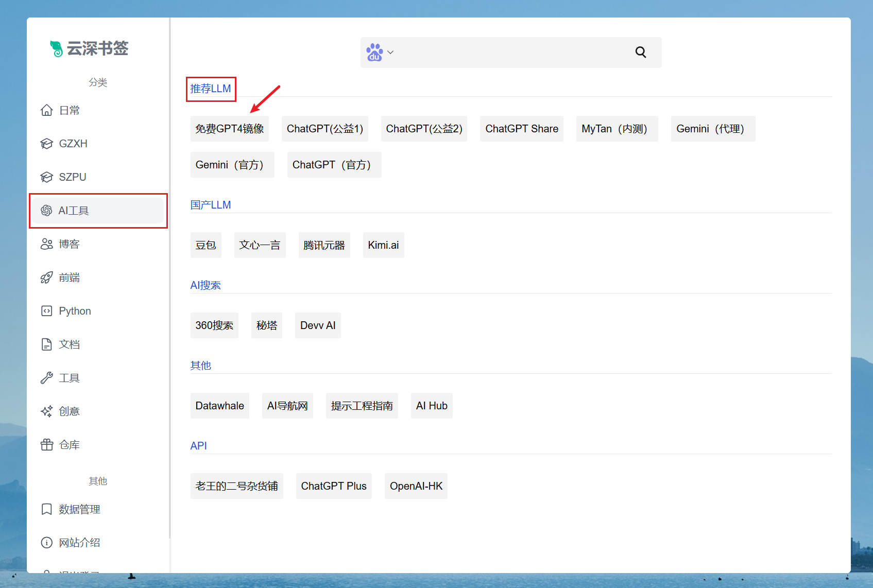Screen dimensions: 873x588
Task: Open the 创意 category
Action: [x=97, y=411]
